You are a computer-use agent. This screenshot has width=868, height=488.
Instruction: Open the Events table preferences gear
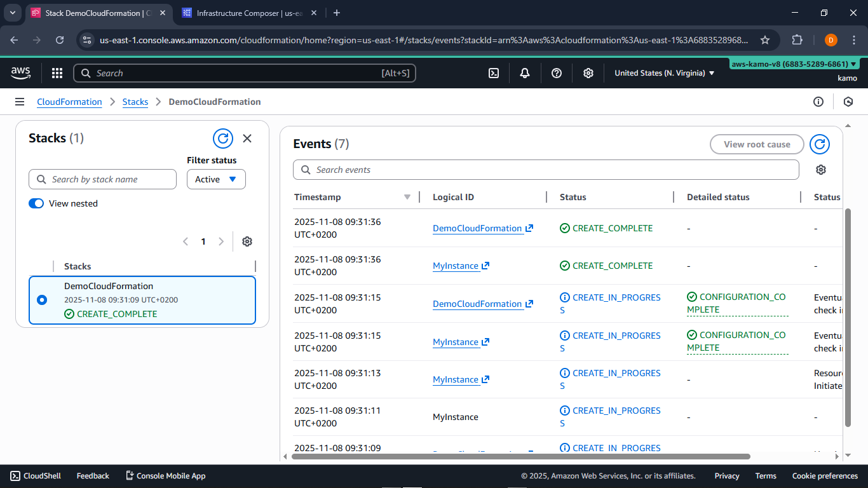(x=820, y=169)
